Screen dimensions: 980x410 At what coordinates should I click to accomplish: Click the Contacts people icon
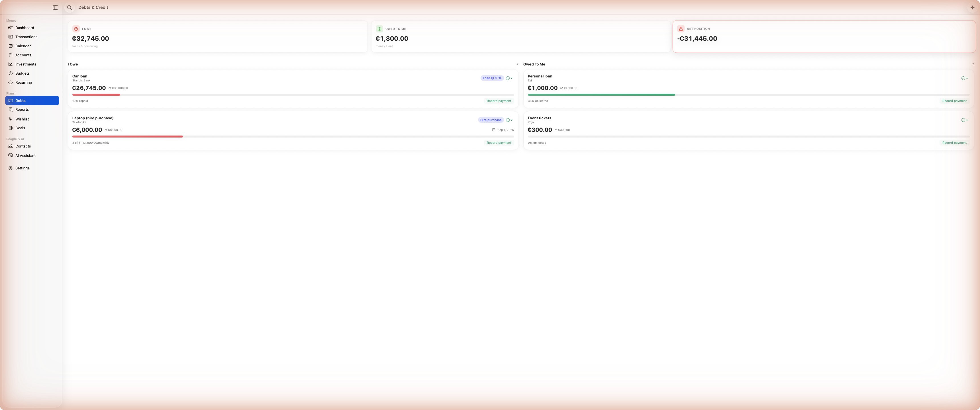point(11,146)
